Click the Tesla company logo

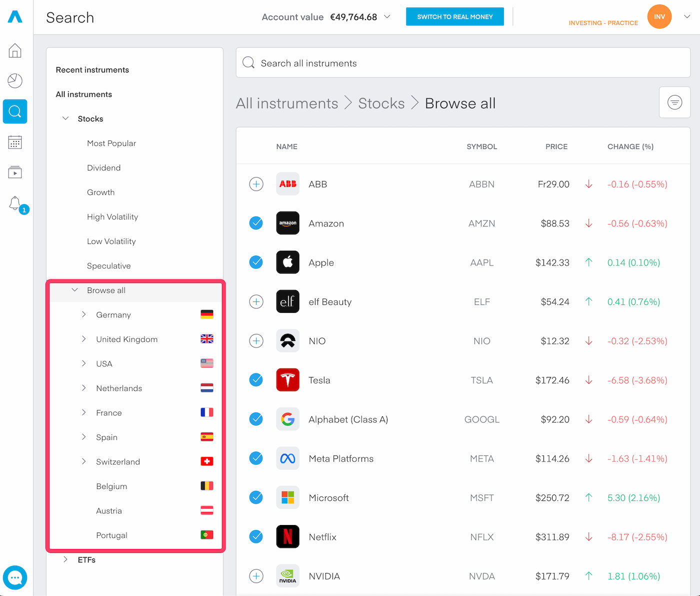pyautogui.click(x=287, y=380)
